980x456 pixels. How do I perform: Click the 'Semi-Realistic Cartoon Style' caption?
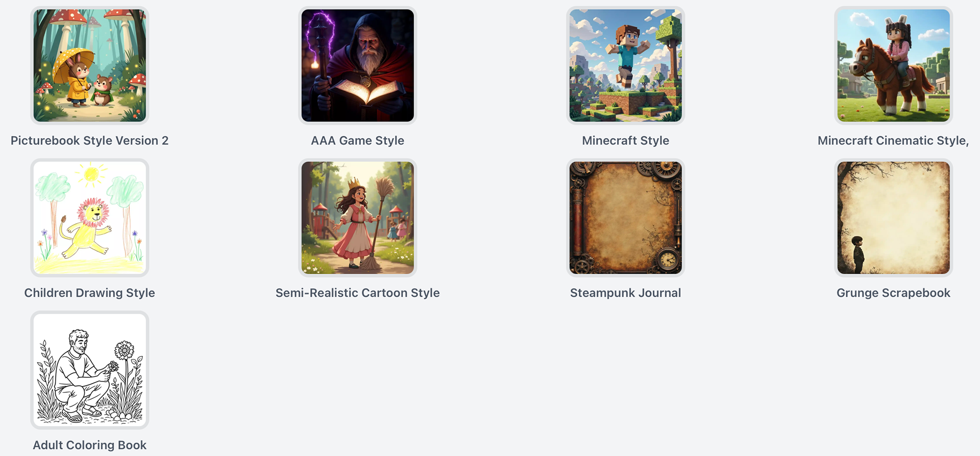point(358,293)
